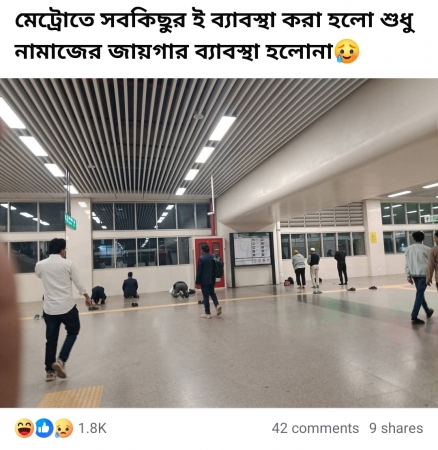
Task: Click the red fire cabinet in the photo
Action: tap(210, 261)
